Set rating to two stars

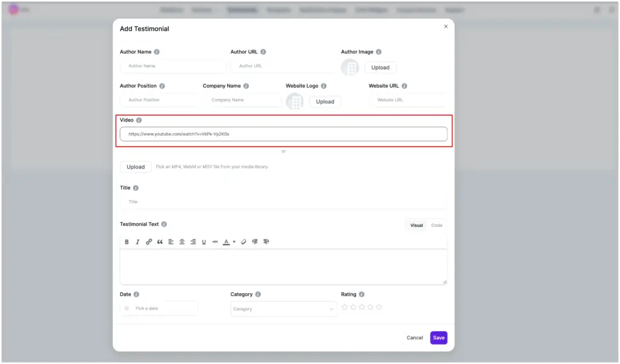(x=354, y=307)
